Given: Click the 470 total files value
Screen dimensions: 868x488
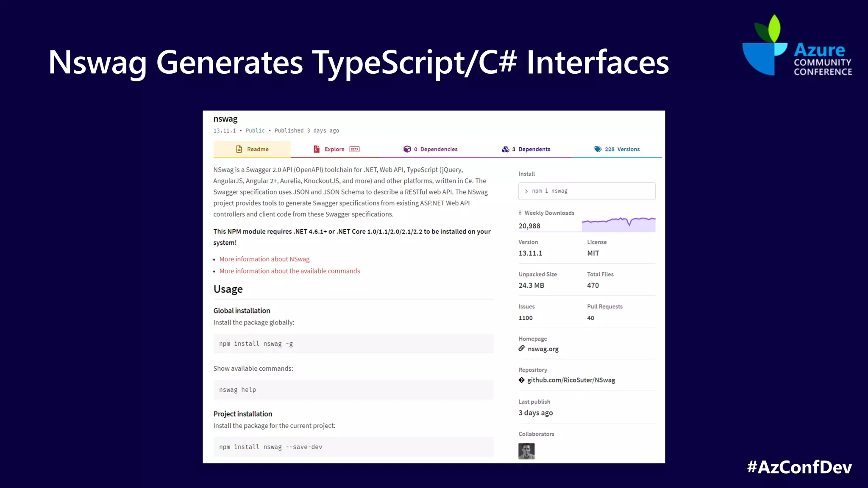Looking at the screenshot, I should tap(593, 285).
